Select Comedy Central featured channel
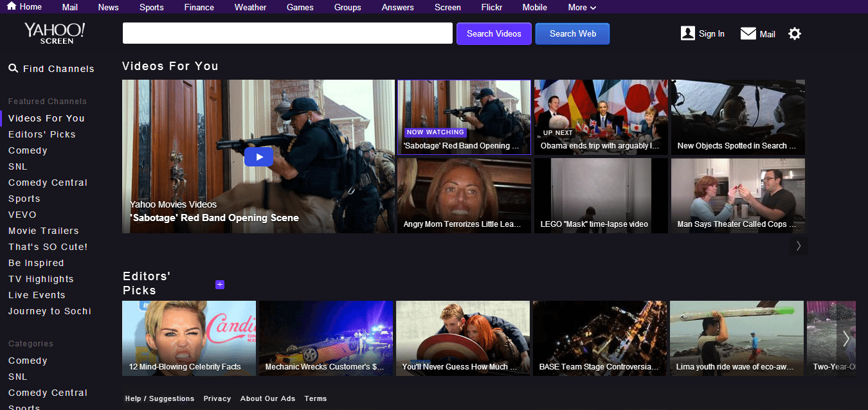This screenshot has width=868, height=410. click(48, 183)
